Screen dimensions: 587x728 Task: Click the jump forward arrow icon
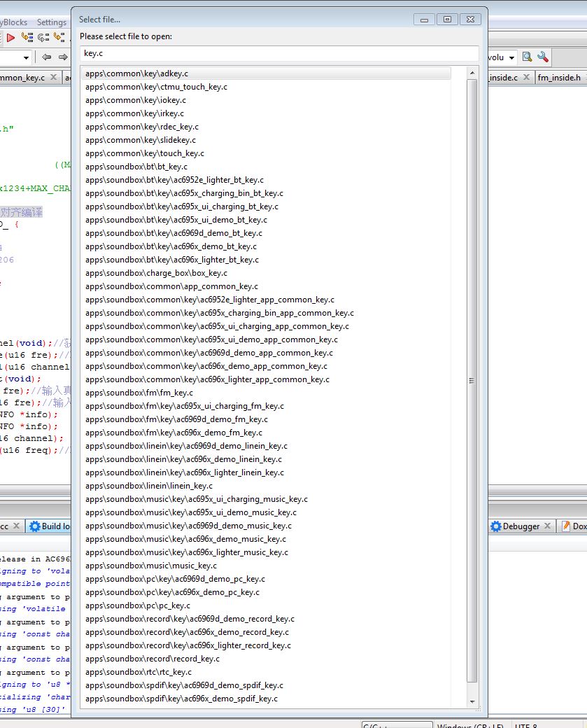tap(63, 57)
